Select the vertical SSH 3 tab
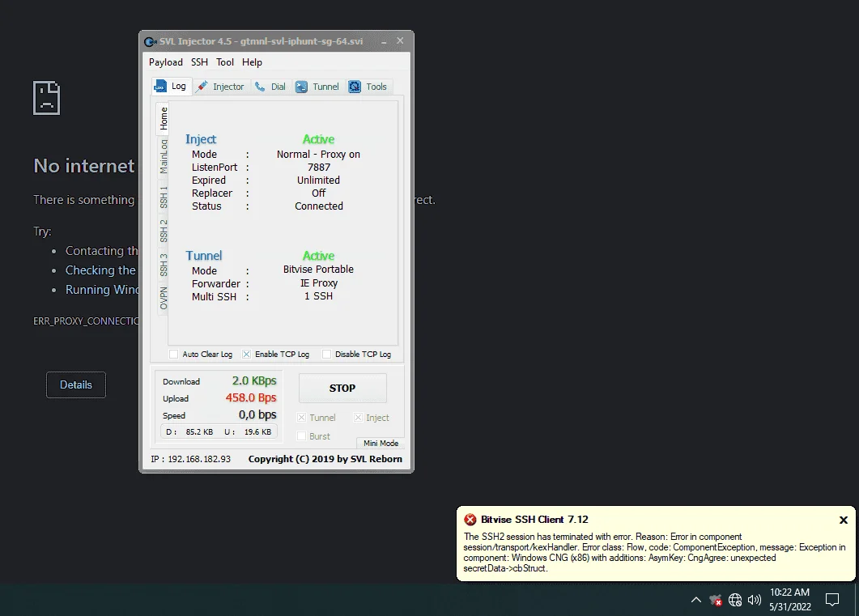Screen dimensions: 859x616 164,265
